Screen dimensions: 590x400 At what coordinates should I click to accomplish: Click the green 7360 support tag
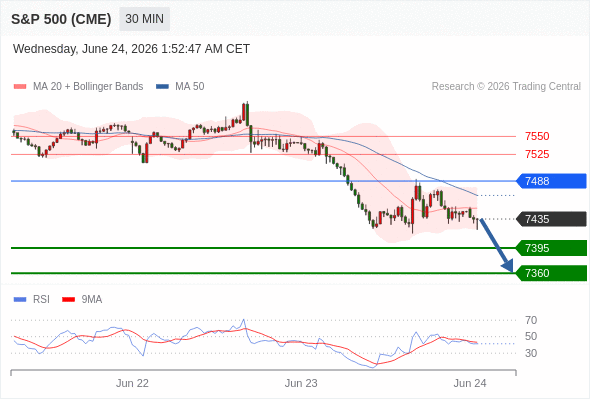(551, 273)
